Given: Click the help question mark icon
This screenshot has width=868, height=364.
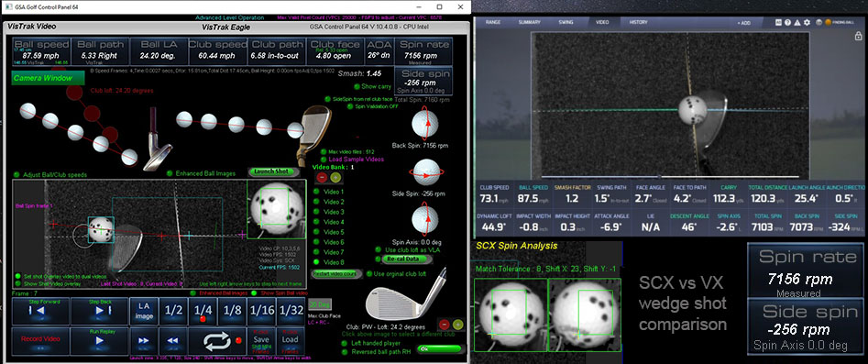Looking at the screenshot, I should tap(786, 23).
